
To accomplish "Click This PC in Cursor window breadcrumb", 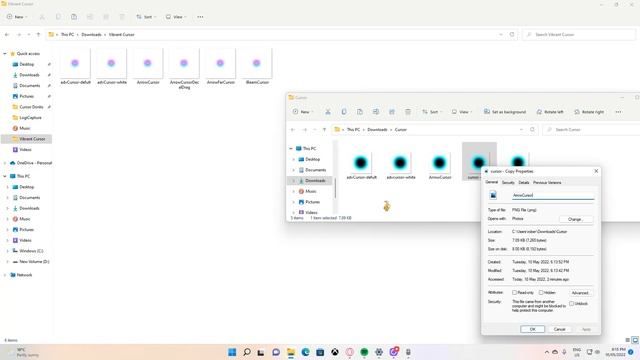I will tap(353, 129).
